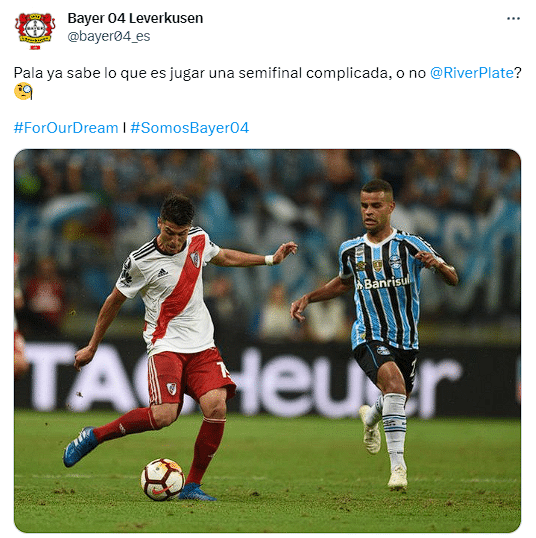Open the @bayer04_es handle
Viewport: 536px width, 538px height.
tap(109, 36)
